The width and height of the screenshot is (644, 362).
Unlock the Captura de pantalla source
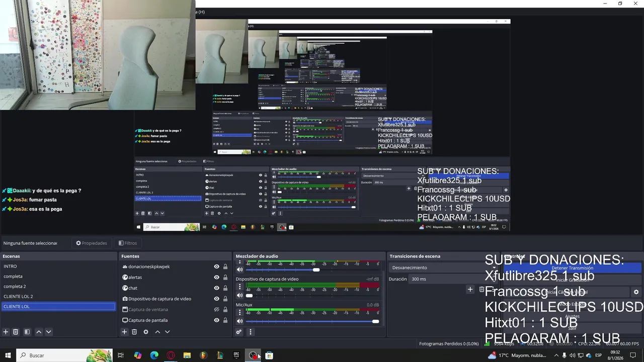click(225, 320)
